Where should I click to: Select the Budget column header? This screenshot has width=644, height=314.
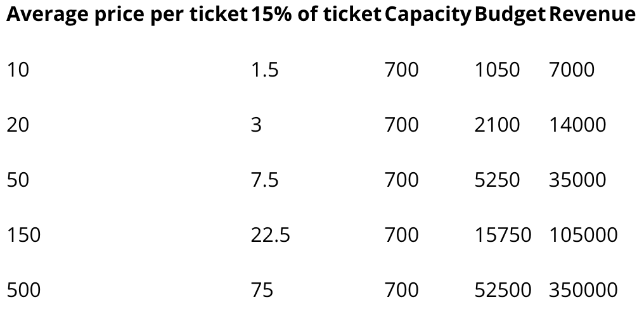[510, 15]
